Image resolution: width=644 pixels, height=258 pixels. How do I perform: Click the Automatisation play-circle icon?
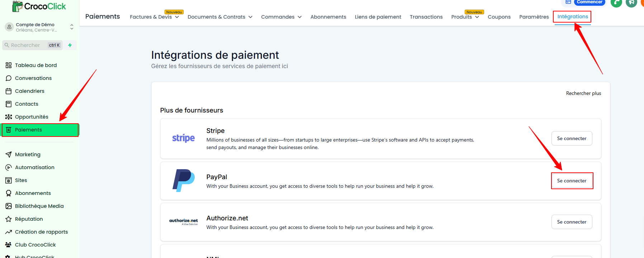click(9, 167)
